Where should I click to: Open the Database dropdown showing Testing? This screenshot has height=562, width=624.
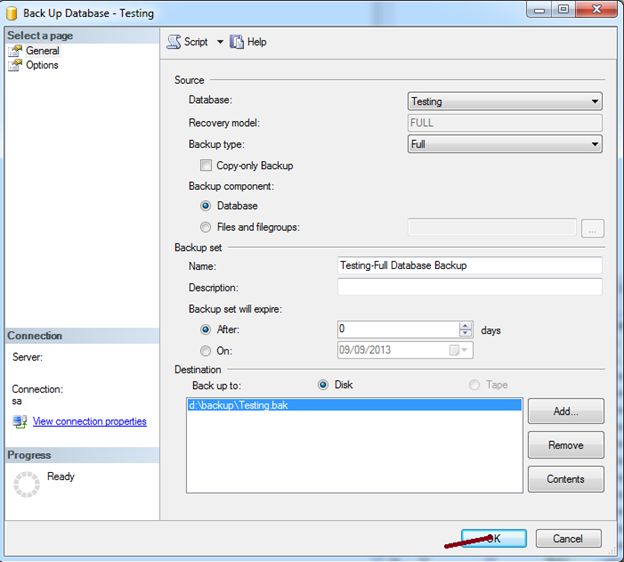point(505,101)
